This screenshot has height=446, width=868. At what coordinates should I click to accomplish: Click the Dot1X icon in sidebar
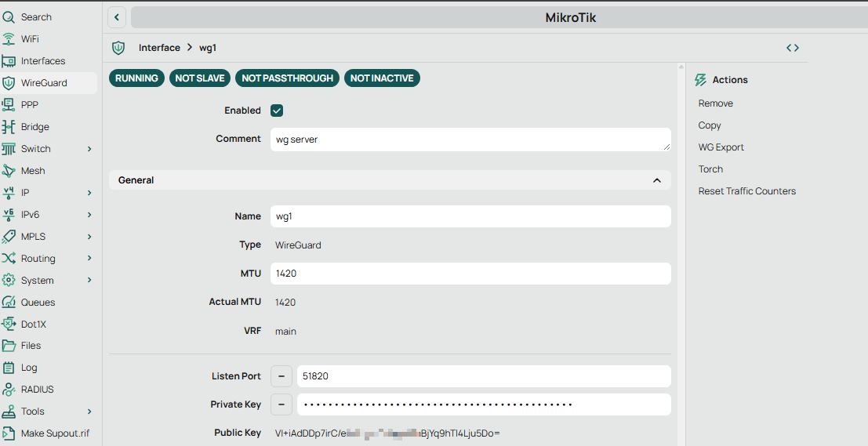pyautogui.click(x=9, y=324)
